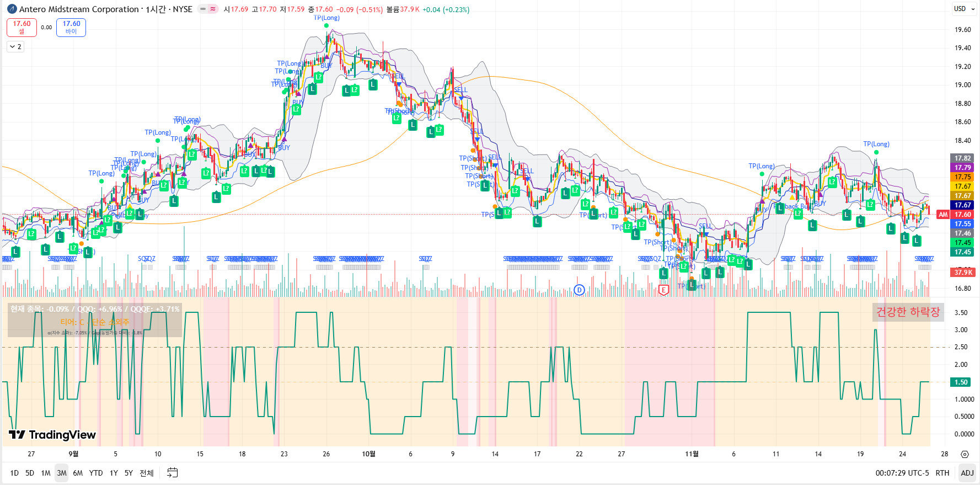980x485 pixels.
Task: Click the blue 17.60 buy button
Action: [x=71, y=27]
